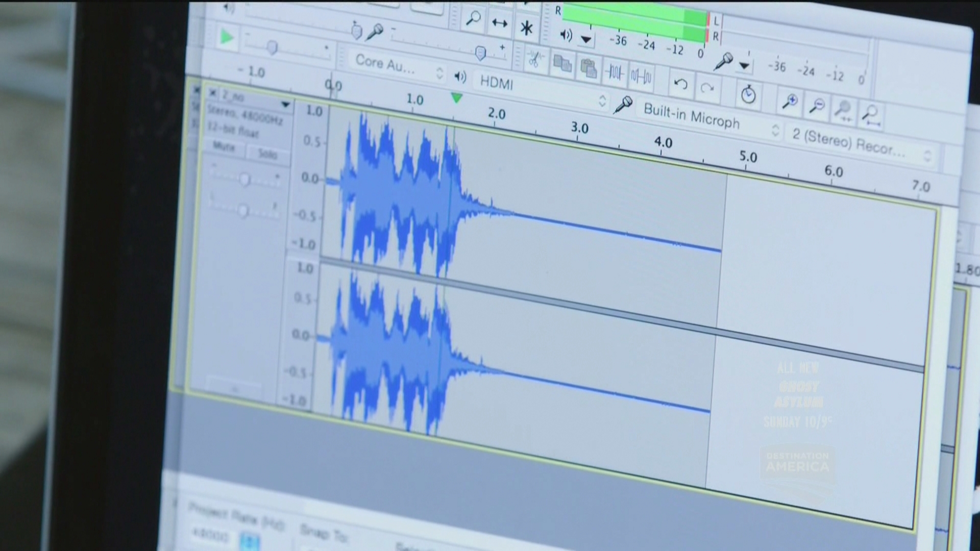Open the recording meter options arrow
Image resolution: width=980 pixels, height=551 pixels.
pyautogui.click(x=745, y=66)
